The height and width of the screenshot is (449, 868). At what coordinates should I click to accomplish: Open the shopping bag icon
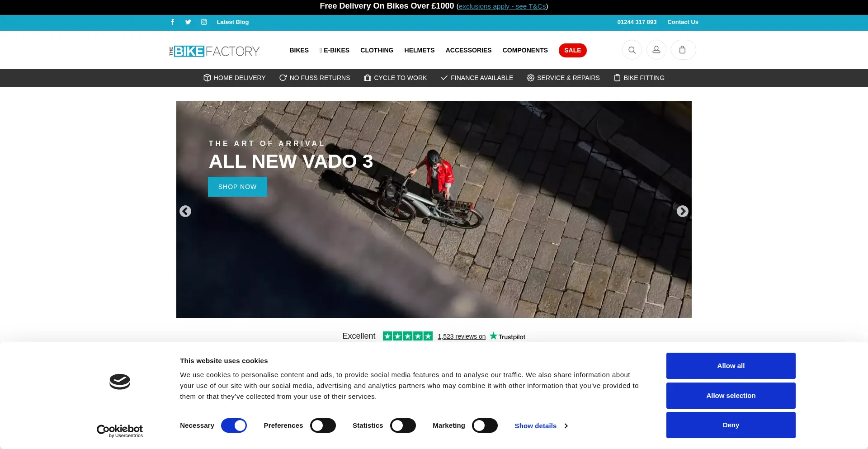coord(683,50)
